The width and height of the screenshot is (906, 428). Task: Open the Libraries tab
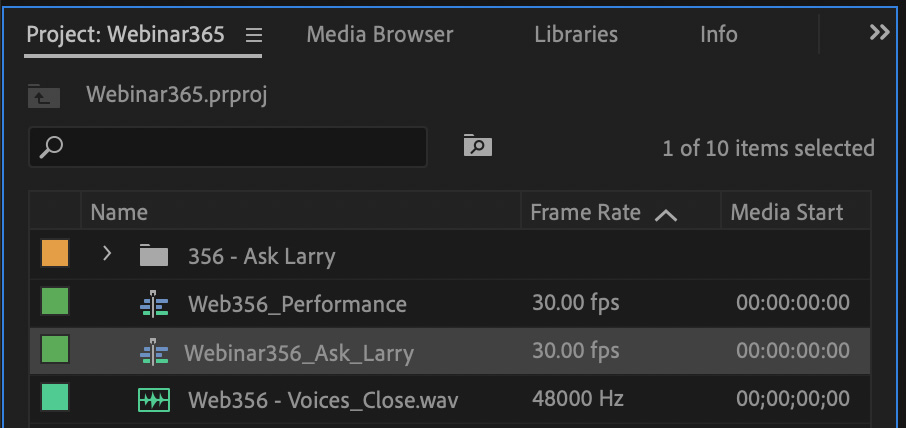(x=576, y=35)
